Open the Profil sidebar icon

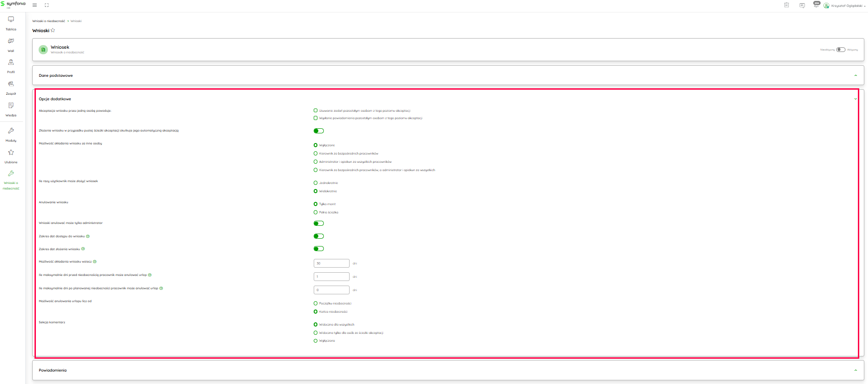point(11,63)
